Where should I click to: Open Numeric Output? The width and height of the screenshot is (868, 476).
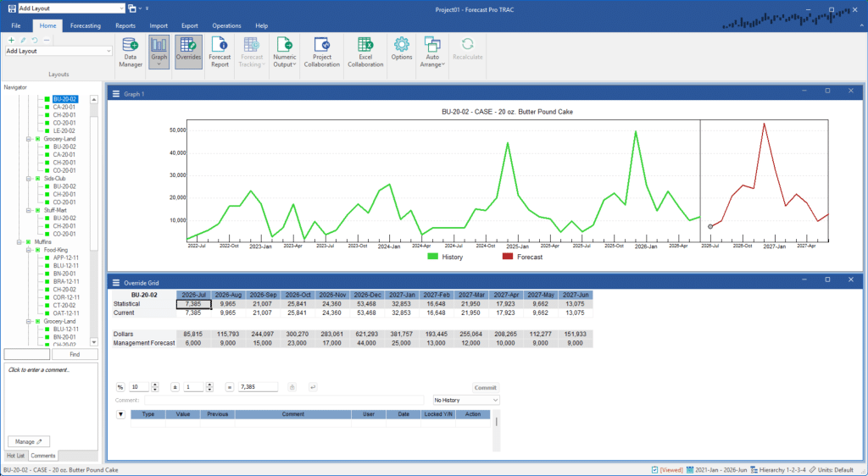tap(284, 50)
